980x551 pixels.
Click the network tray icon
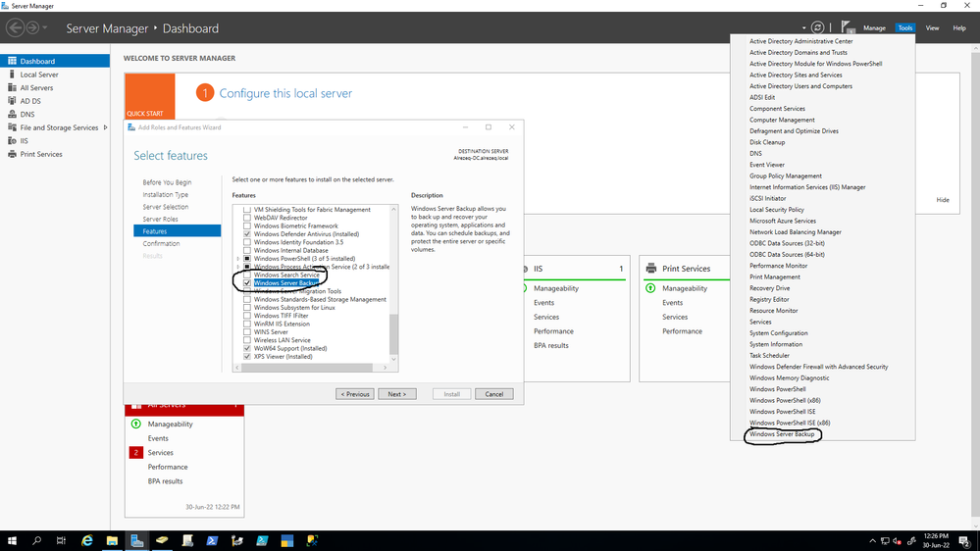885,541
